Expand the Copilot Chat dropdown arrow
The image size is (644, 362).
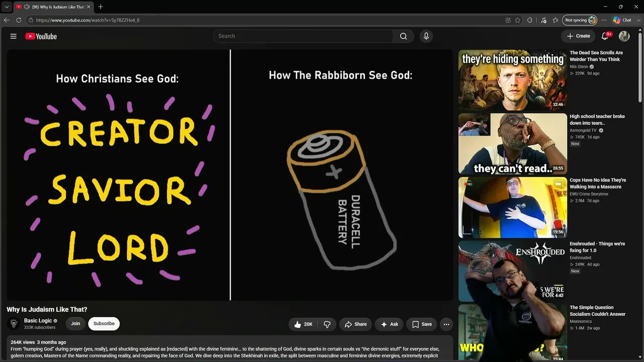(x=638, y=20)
